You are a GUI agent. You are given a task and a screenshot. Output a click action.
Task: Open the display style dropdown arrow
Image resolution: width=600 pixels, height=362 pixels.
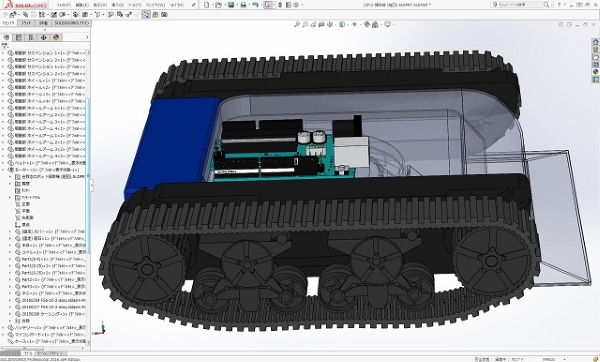[x=347, y=24]
